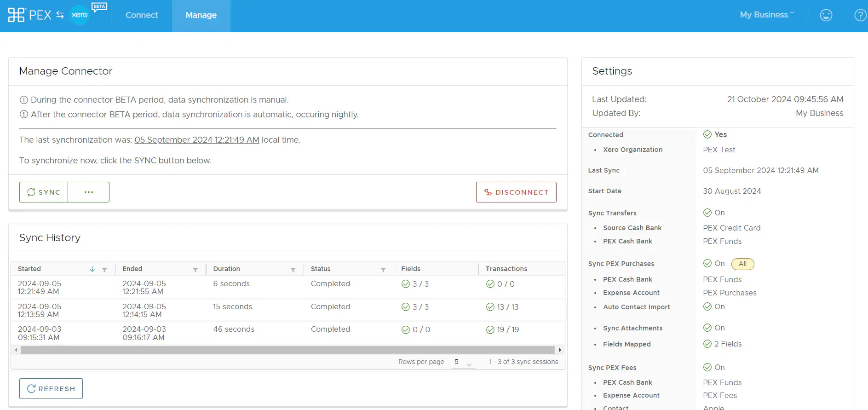Screen dimensions: 868x410
Task: Click the Auto Contact Import On check icon
Action: (707, 306)
